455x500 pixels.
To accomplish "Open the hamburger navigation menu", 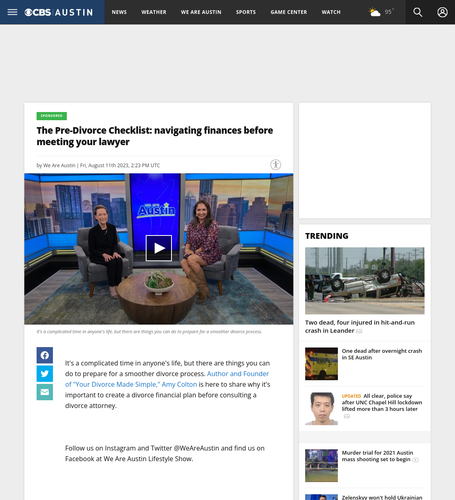I will pos(12,12).
